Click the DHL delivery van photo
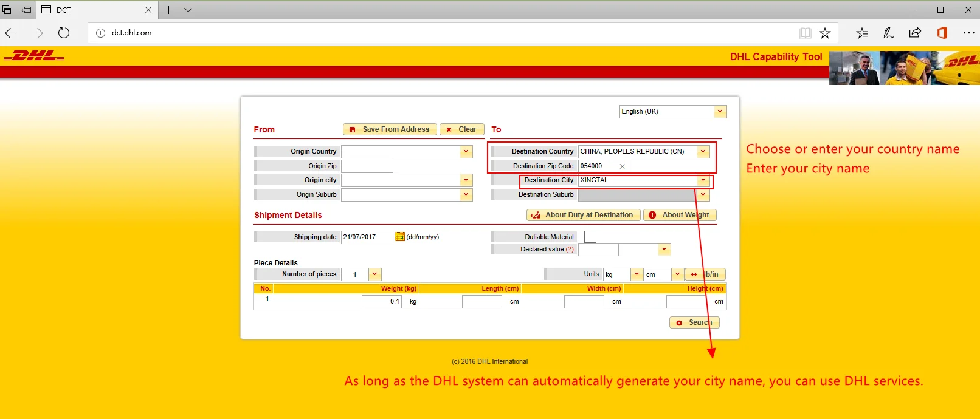This screenshot has height=419, width=980. pyautogui.click(x=956, y=68)
